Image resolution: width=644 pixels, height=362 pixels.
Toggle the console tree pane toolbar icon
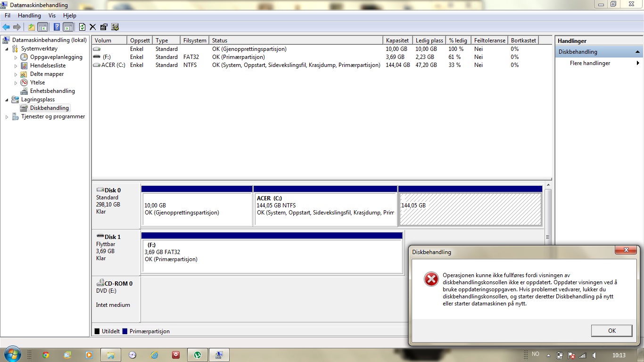pyautogui.click(x=43, y=27)
